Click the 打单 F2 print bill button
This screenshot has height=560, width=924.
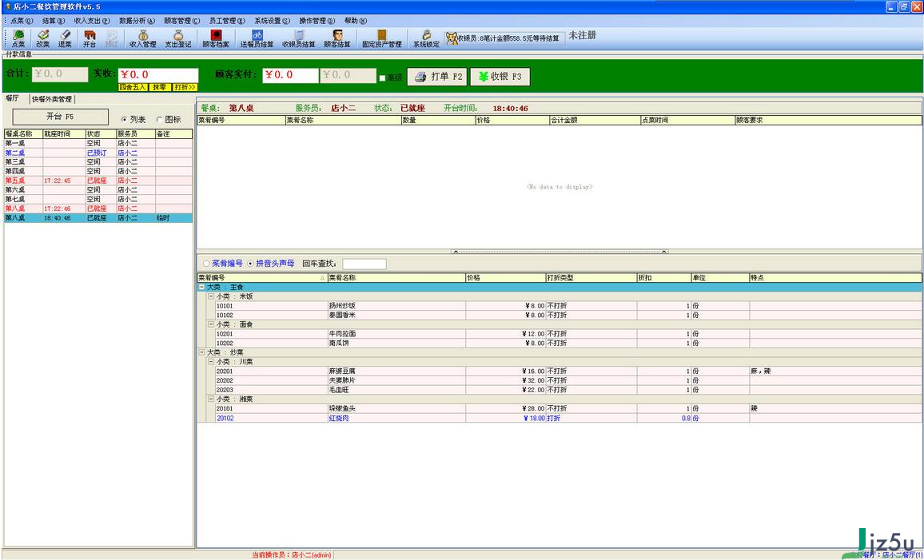tap(438, 77)
